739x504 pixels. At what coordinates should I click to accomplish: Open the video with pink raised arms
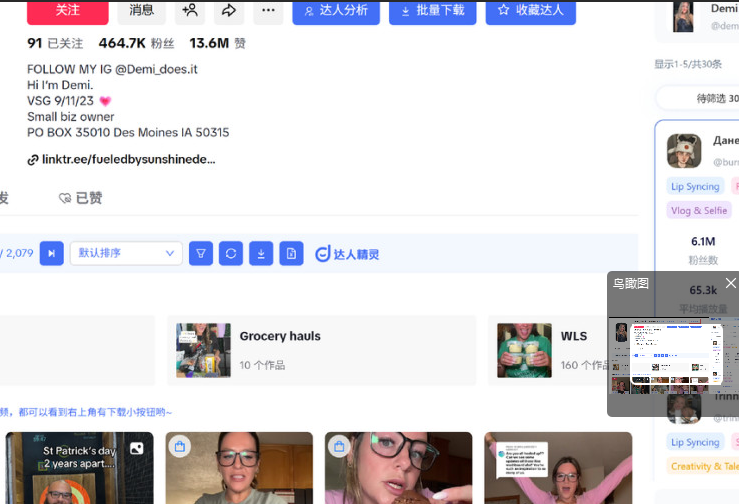pos(558,468)
